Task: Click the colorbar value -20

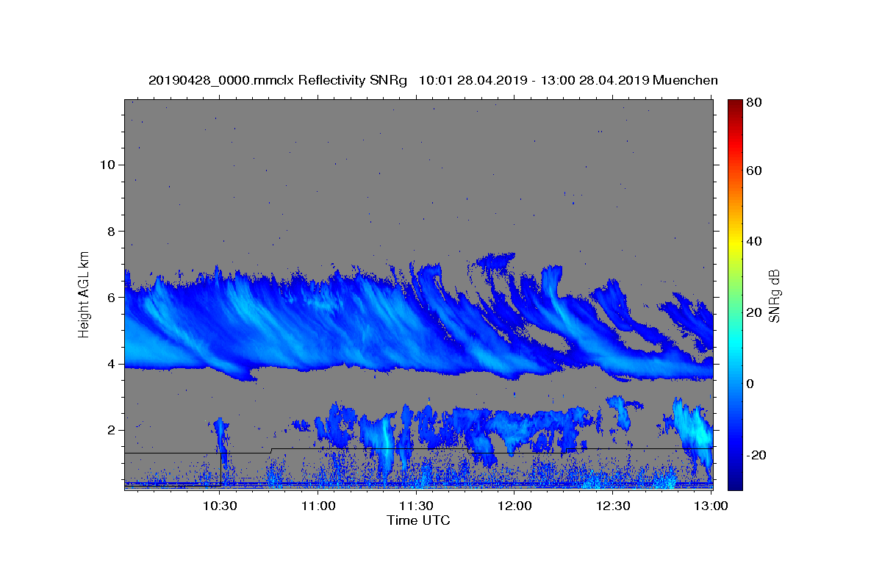Action: pyautogui.click(x=755, y=455)
